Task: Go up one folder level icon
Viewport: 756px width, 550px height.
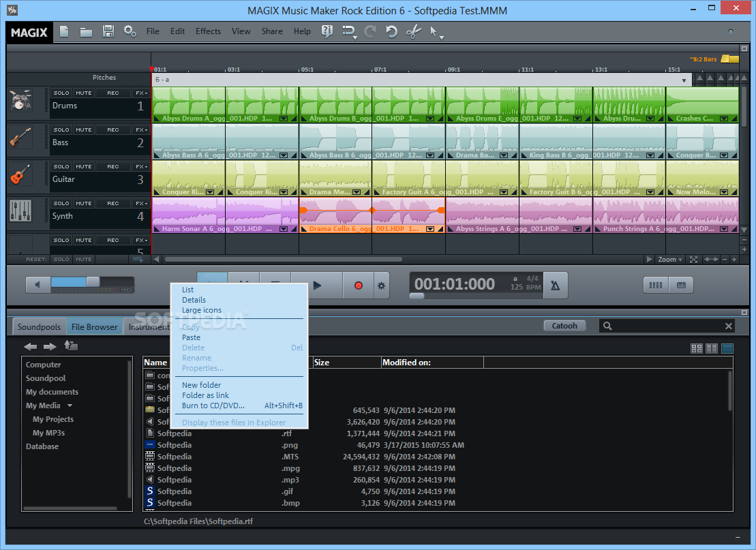Action: pyautogui.click(x=71, y=346)
